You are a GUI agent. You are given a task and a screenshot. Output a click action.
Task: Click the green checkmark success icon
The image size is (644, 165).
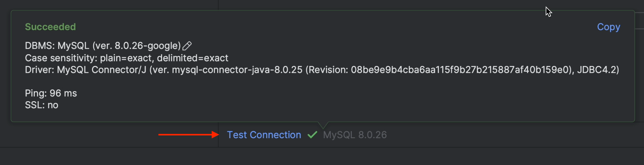pos(312,135)
